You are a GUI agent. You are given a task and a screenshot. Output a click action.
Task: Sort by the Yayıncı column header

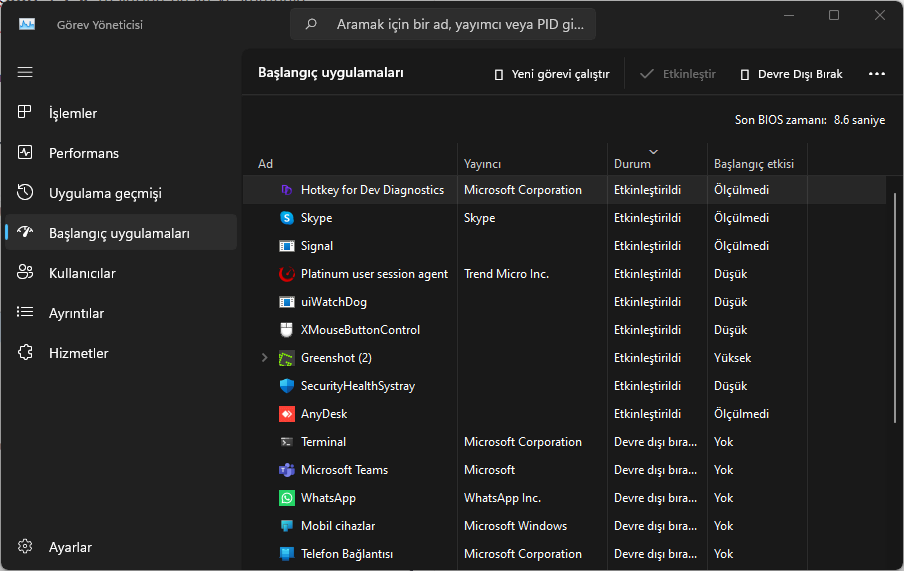point(482,164)
